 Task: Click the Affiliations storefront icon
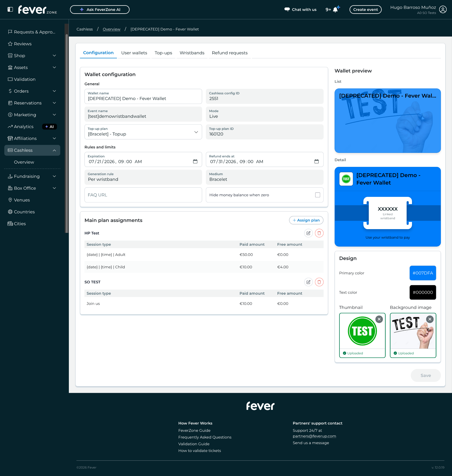[10, 138]
